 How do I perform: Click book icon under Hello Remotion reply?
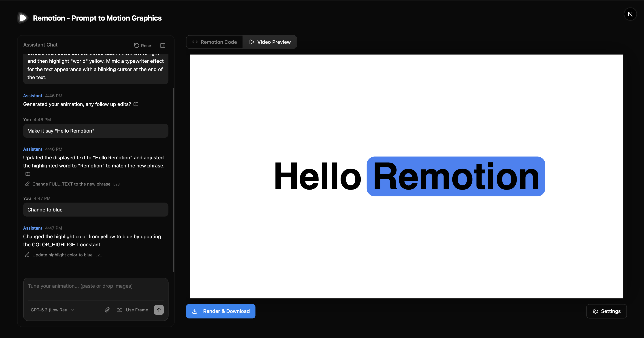tap(28, 174)
